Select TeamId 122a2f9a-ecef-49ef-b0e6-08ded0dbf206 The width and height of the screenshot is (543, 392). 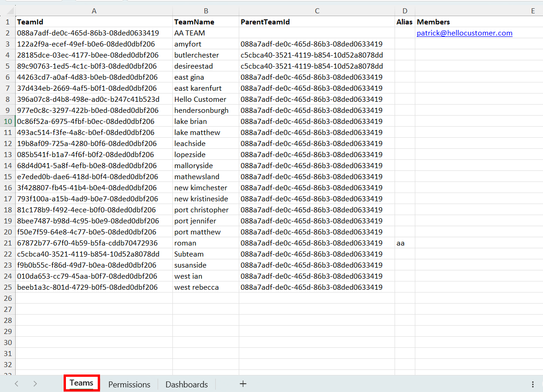[94, 44]
